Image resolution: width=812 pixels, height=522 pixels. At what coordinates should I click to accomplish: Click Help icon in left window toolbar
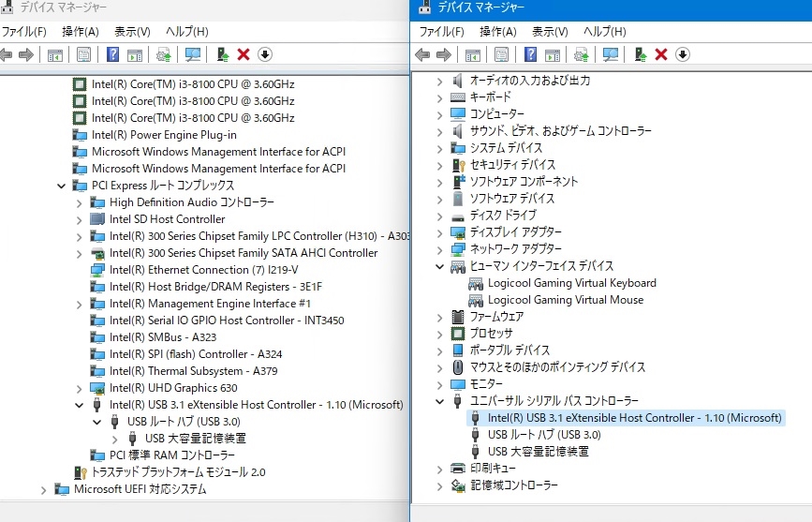113,54
